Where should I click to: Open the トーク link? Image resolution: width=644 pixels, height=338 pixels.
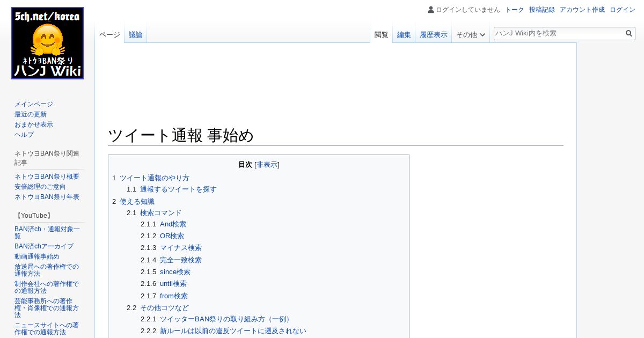coord(515,10)
